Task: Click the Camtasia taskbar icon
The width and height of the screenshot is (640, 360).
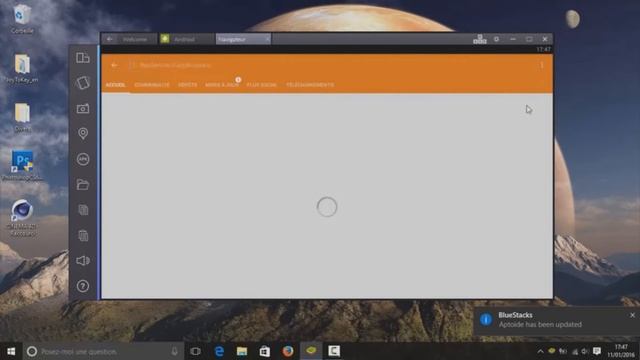Action: coord(334,351)
